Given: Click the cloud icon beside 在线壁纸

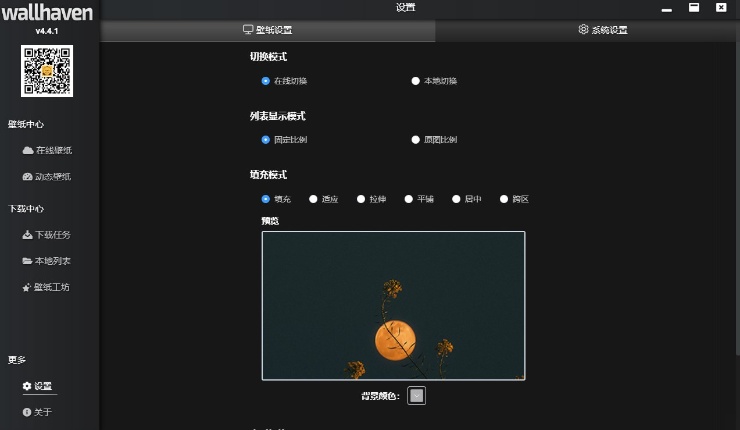Looking at the screenshot, I should [28, 151].
